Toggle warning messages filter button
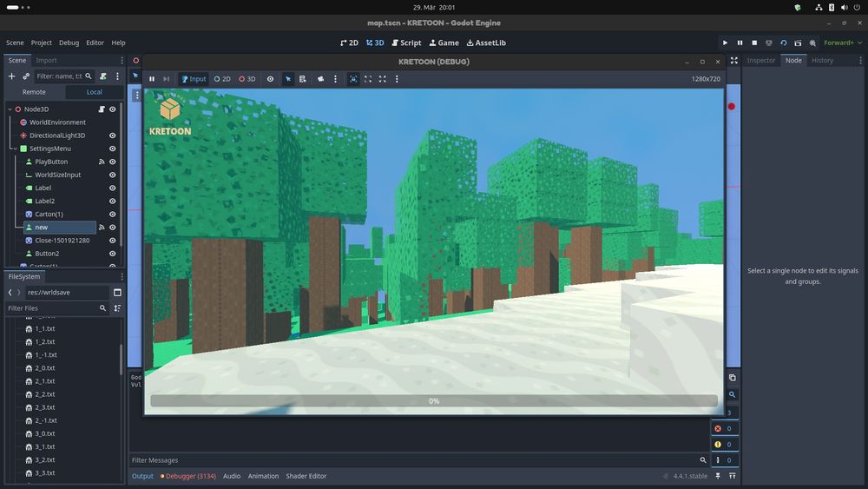 (x=724, y=444)
